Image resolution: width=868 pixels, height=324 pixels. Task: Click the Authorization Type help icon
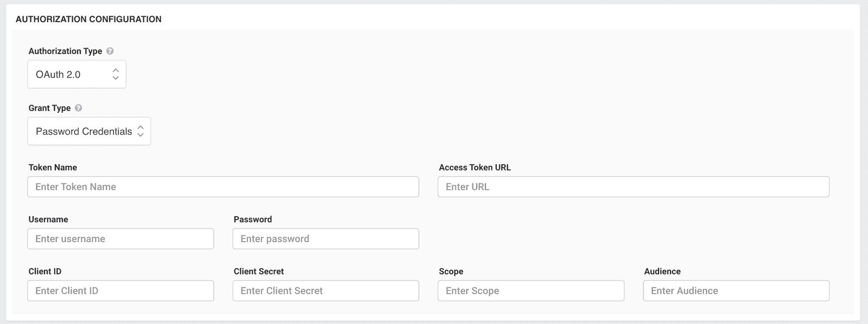click(110, 51)
